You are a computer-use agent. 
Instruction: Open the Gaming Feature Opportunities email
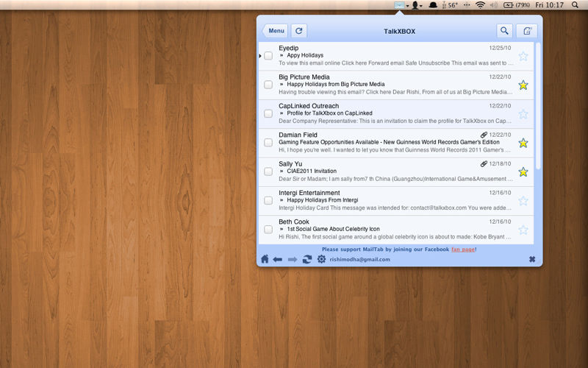tap(389, 142)
